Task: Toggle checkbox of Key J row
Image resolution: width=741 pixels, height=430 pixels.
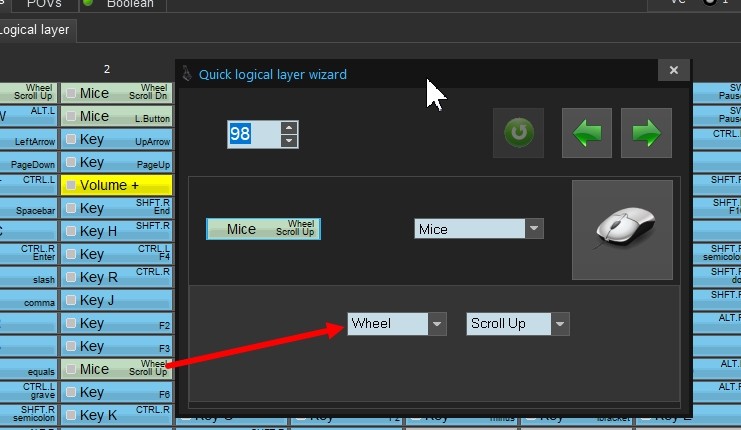Action: (71, 300)
